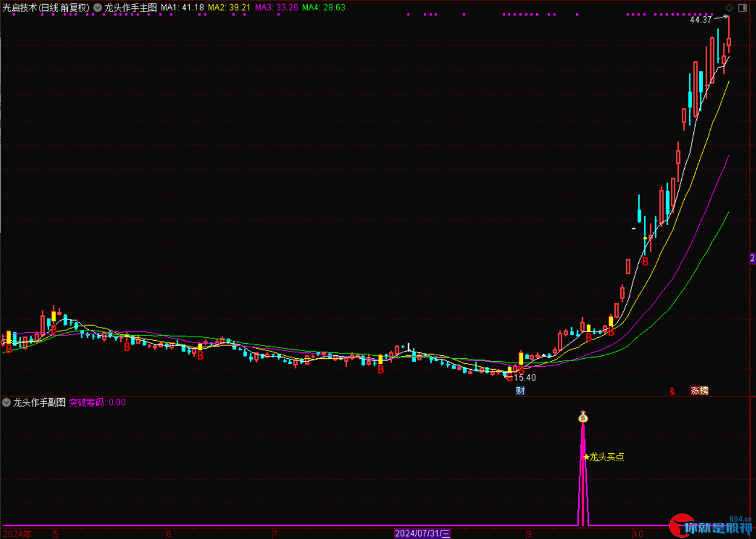Image resolution: width=756 pixels, height=539 pixels.
Task: Open the dropdown arrow beside 龙头作手主图
Action: pyautogui.click(x=97, y=8)
